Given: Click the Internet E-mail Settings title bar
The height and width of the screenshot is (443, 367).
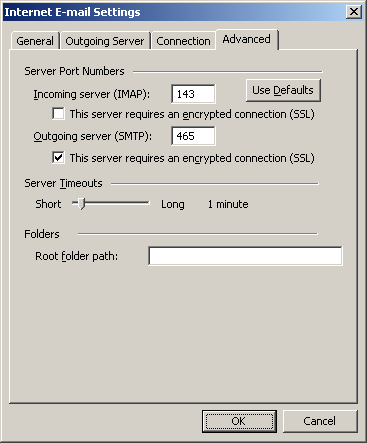Looking at the screenshot, I should pyautogui.click(x=173, y=12).
